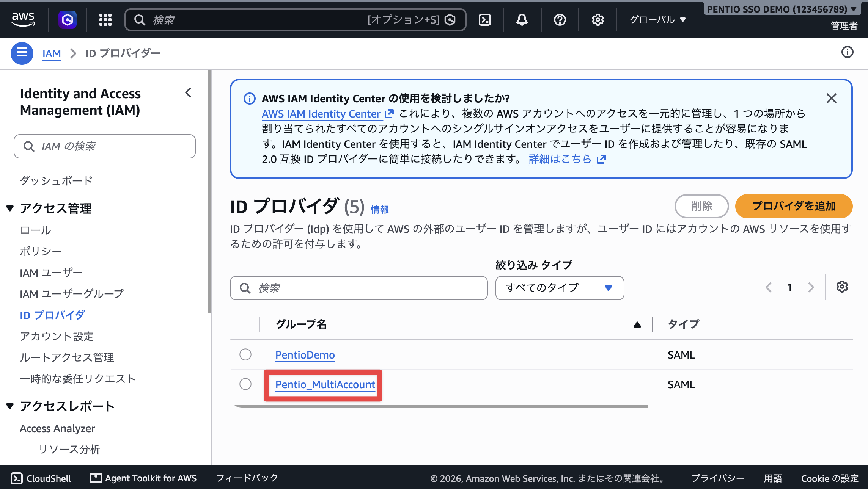
Task: Open the info panel circle icon
Action: tap(847, 52)
